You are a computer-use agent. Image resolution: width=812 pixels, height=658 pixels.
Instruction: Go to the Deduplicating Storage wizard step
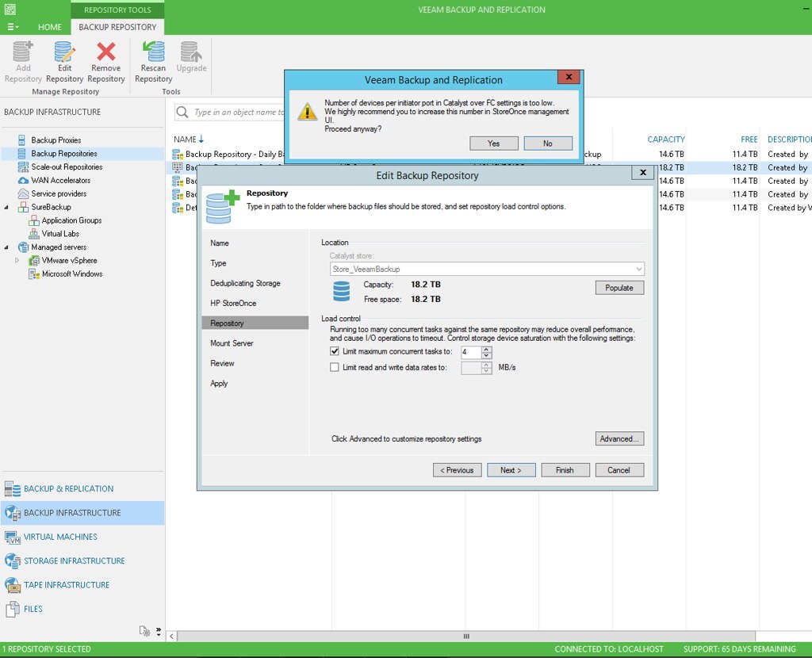(246, 283)
